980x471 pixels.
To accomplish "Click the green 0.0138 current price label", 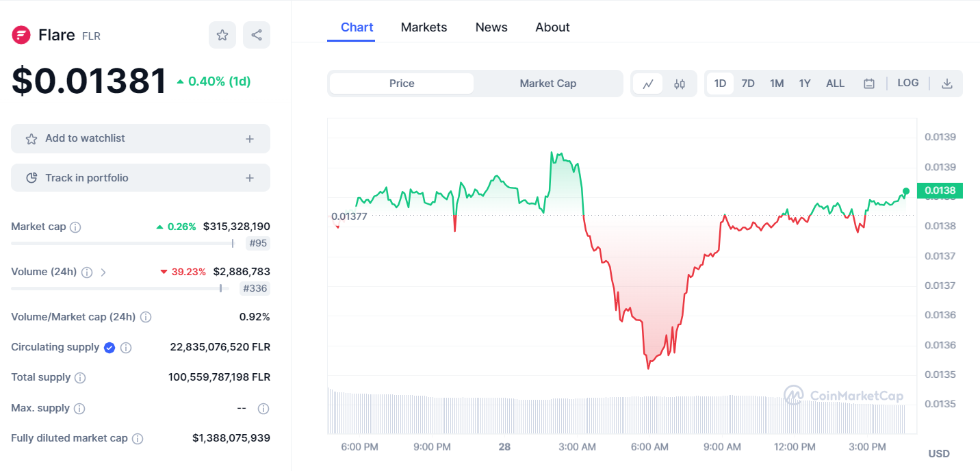I will pos(940,190).
